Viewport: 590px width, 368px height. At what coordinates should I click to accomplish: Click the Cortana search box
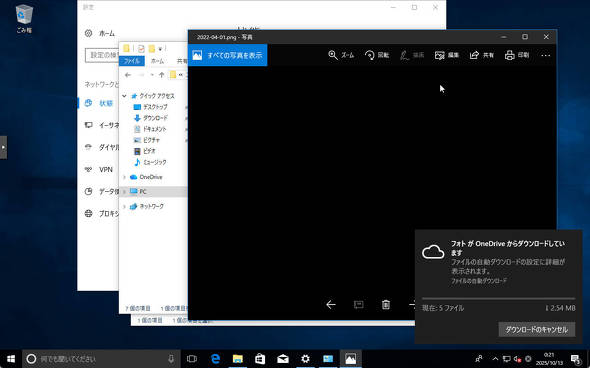[x=102, y=359]
